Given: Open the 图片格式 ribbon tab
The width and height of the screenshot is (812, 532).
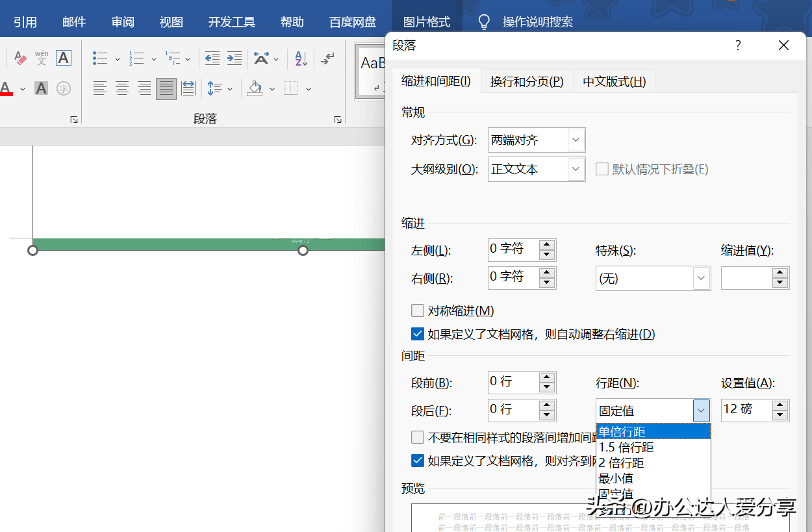Looking at the screenshot, I should click(x=427, y=22).
